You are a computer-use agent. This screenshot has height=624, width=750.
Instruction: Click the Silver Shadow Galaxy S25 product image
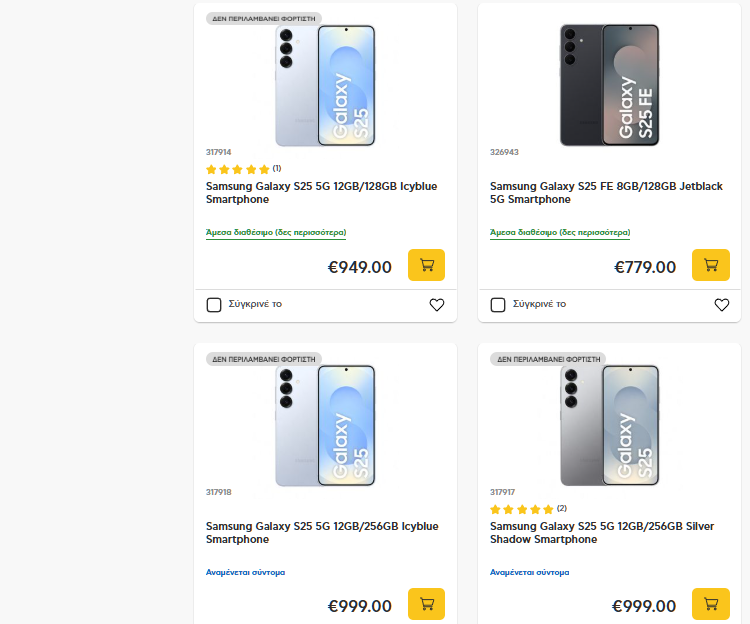[610, 425]
